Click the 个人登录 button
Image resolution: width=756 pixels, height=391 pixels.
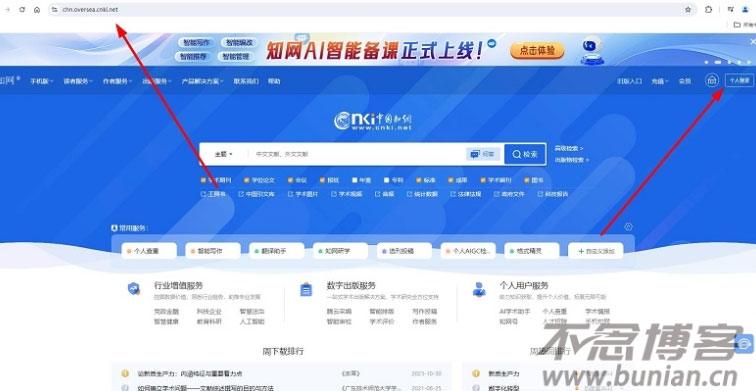pos(739,81)
